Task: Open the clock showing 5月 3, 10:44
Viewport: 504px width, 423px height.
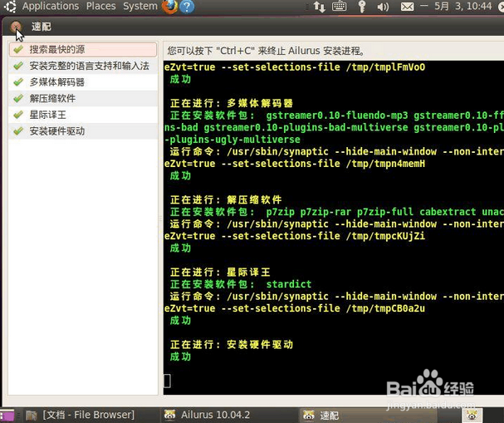Action: coord(462,6)
